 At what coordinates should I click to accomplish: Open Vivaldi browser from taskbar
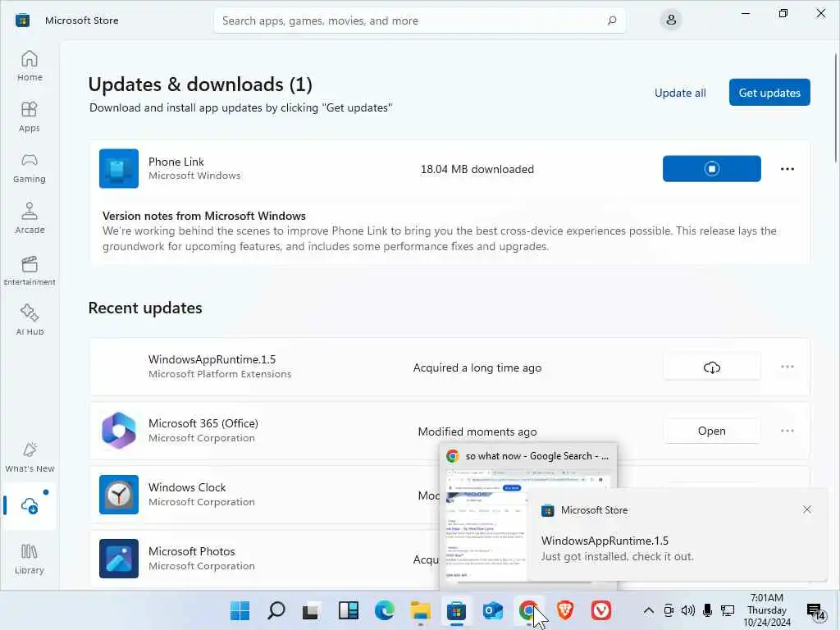(601, 610)
